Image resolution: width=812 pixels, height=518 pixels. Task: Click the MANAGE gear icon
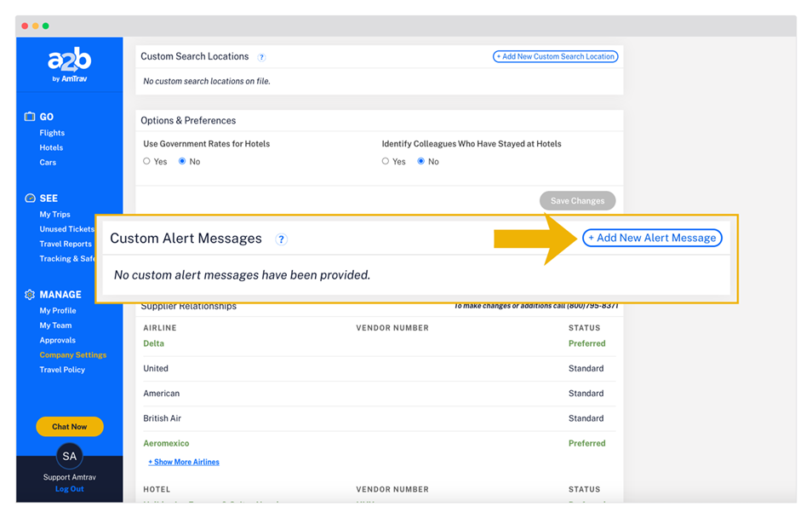click(x=30, y=294)
